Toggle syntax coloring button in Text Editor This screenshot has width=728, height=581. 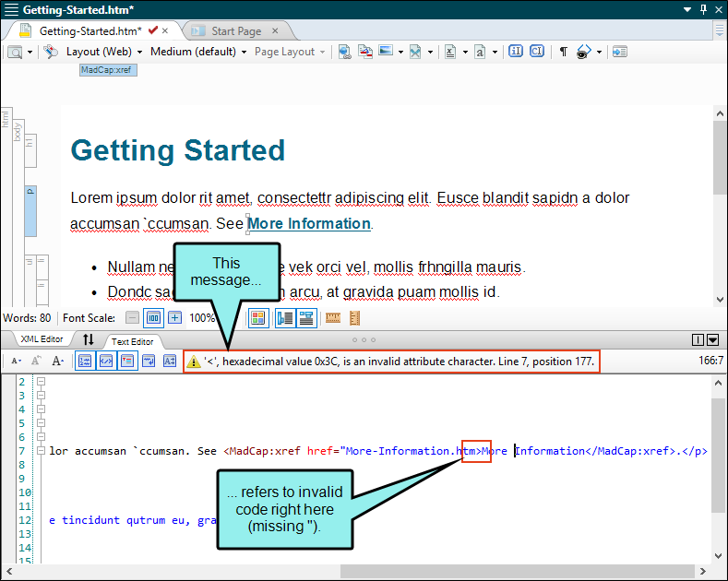[105, 362]
